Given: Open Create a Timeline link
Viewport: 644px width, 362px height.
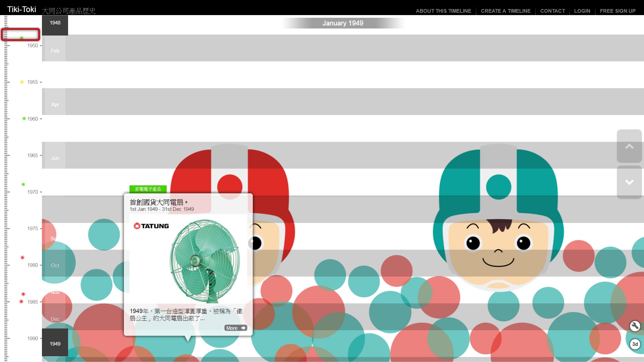Looking at the screenshot, I should (505, 11).
